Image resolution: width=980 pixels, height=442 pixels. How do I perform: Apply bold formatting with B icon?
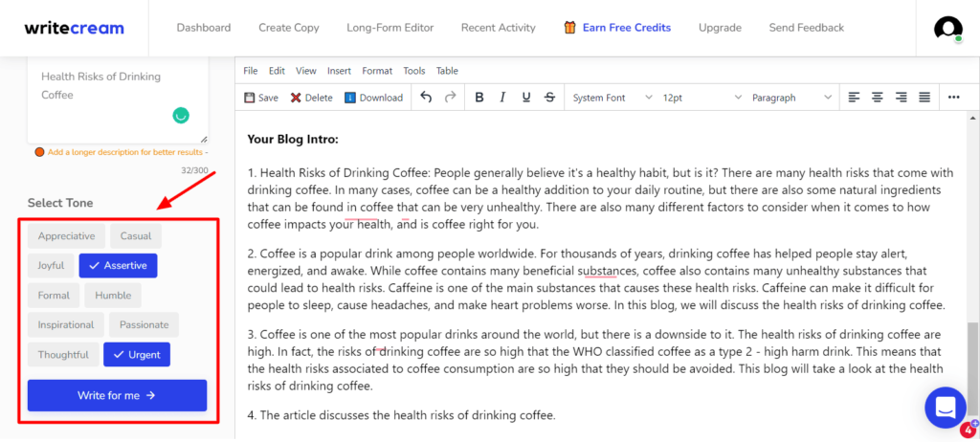tap(479, 98)
